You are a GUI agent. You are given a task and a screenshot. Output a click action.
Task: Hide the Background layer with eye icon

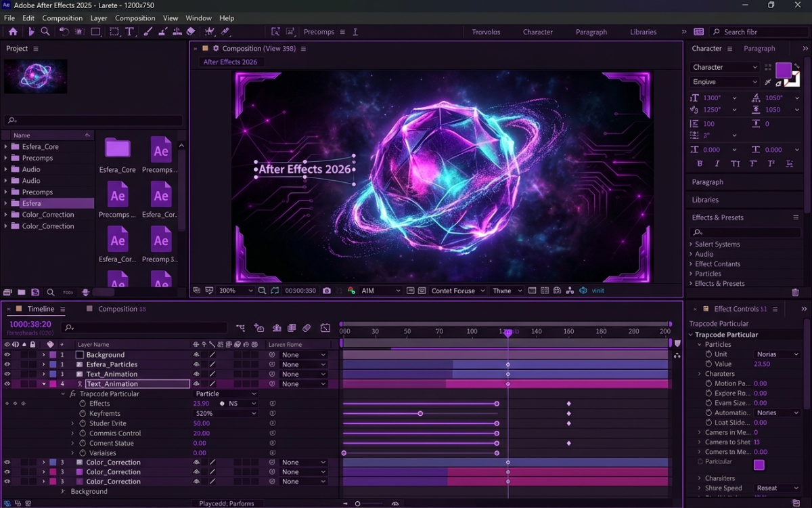[7, 355]
